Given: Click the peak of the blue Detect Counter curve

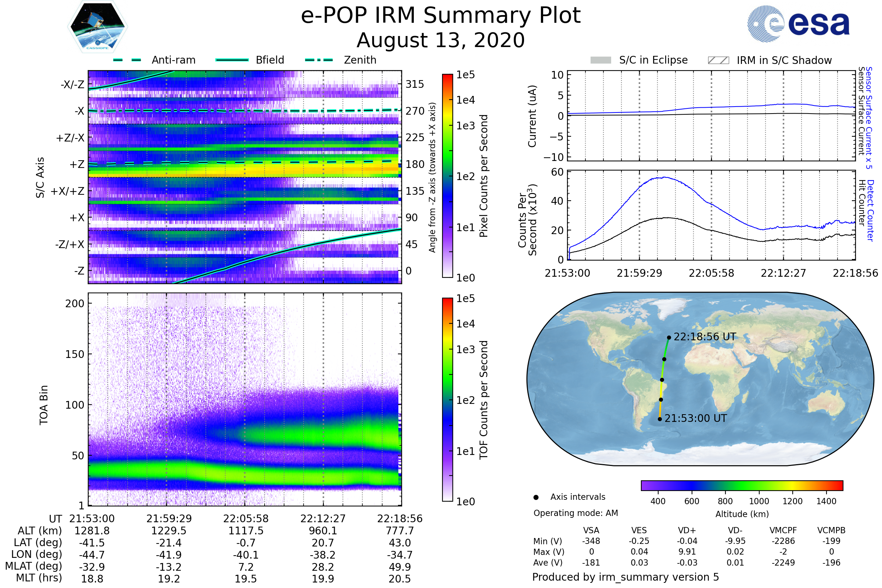Looking at the screenshot, I should pyautogui.click(x=664, y=178).
